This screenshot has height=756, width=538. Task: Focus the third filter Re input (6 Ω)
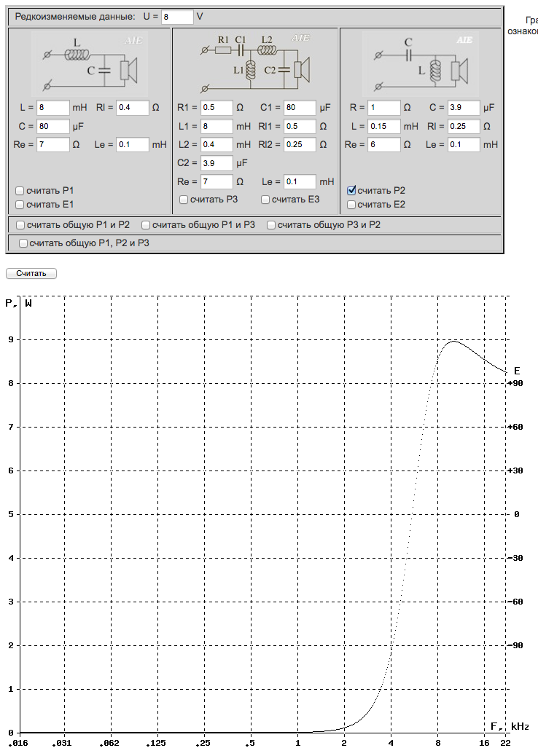coord(384,145)
